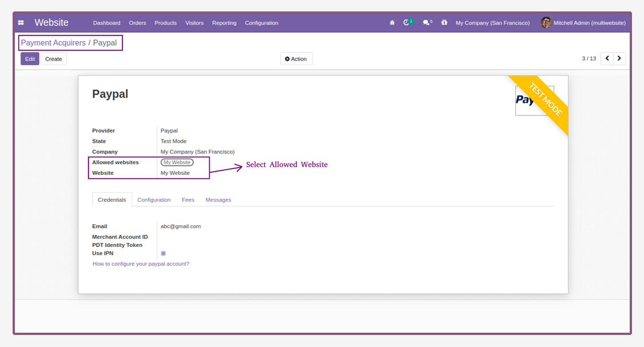Open the conversations chat icon
Image resolution: width=644 pixels, height=347 pixels.
428,23
